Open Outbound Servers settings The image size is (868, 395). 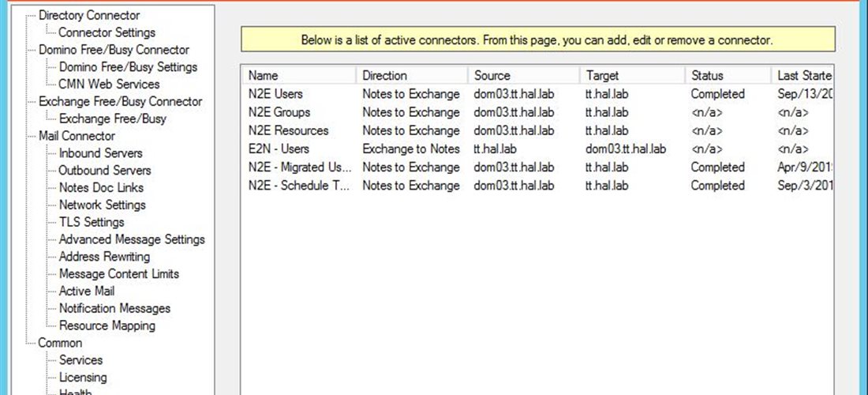(104, 171)
